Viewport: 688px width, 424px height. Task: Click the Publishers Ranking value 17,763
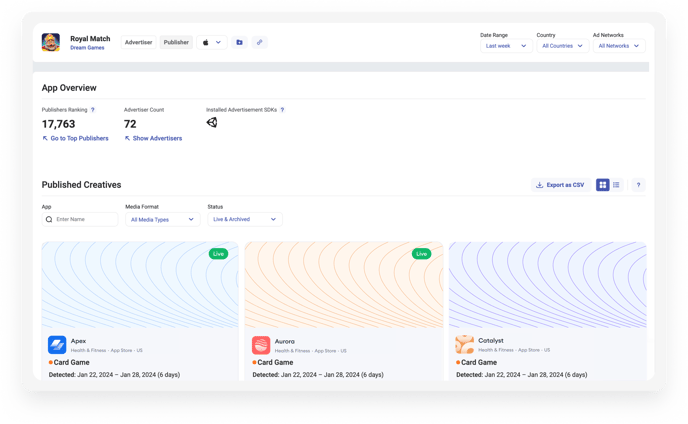58,124
